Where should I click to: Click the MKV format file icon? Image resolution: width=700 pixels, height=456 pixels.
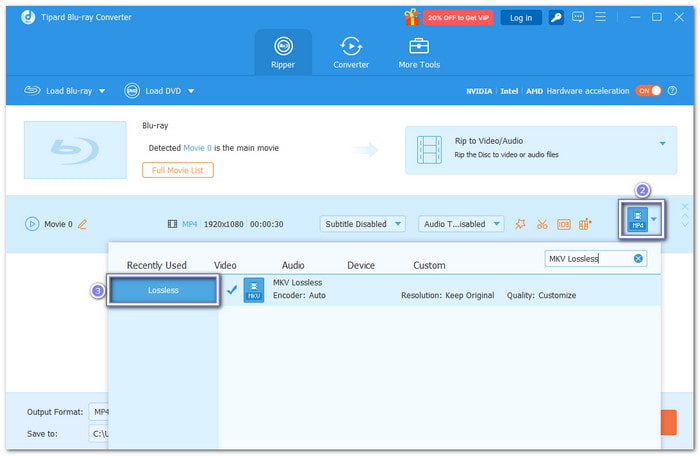254,290
